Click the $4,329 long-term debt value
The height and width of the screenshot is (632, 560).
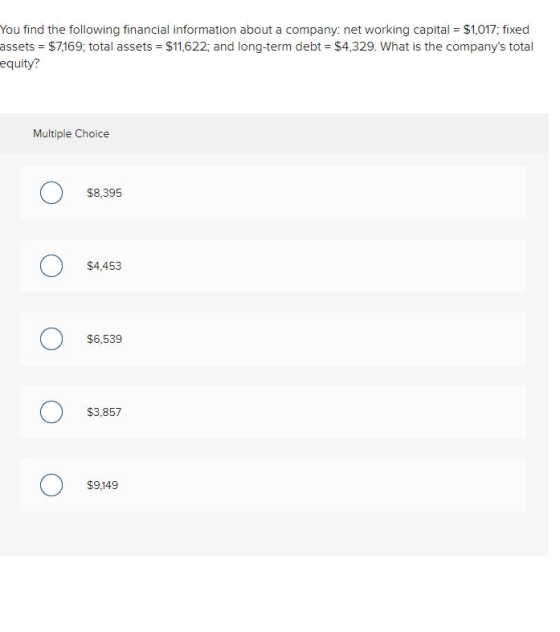pos(355,47)
